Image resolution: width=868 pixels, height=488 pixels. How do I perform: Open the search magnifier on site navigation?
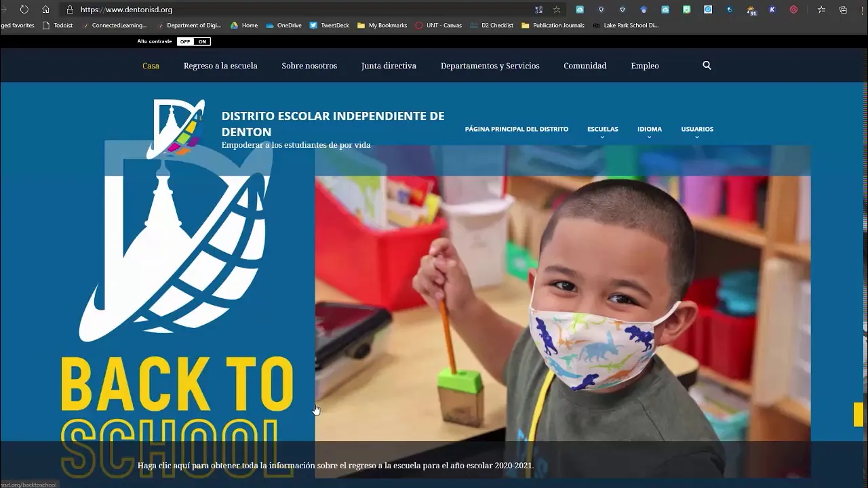(x=707, y=66)
